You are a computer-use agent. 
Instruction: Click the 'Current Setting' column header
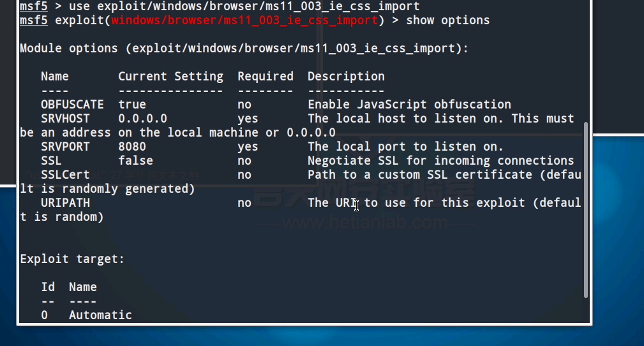[170, 77]
